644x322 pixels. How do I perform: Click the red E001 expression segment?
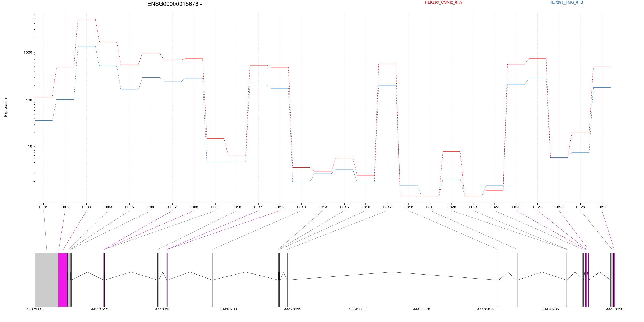pyautogui.click(x=44, y=97)
